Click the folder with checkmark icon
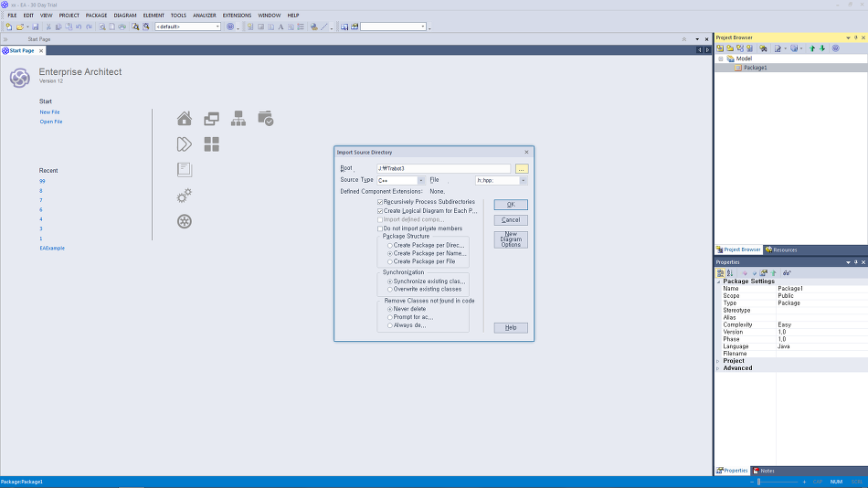868x488 pixels. tap(266, 118)
